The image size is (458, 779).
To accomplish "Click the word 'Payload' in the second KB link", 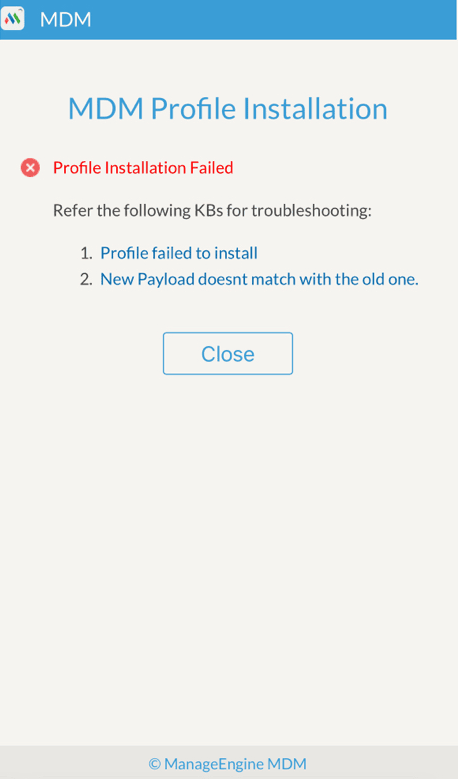I will 166,280.
